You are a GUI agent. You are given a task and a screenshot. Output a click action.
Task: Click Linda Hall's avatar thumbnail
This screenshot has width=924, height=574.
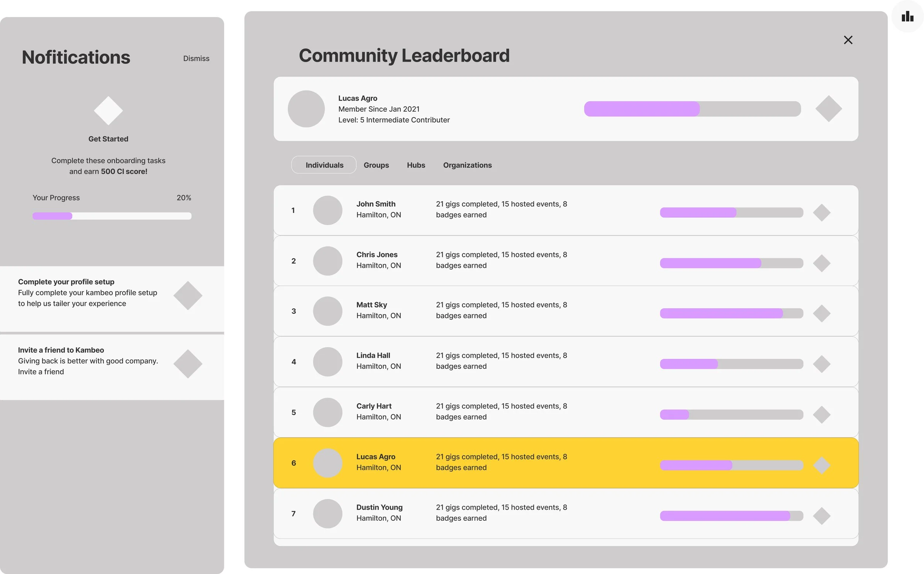[x=327, y=361]
